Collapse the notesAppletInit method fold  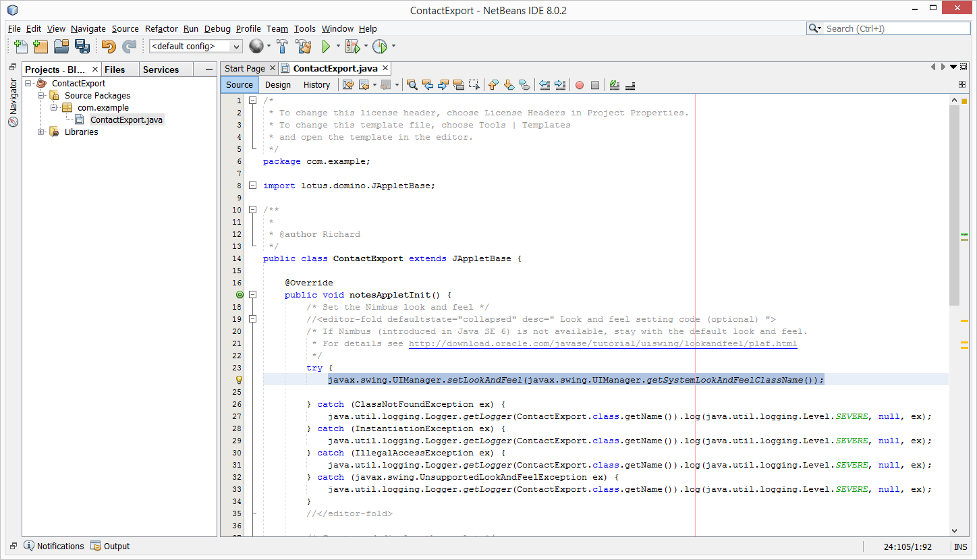pos(253,295)
